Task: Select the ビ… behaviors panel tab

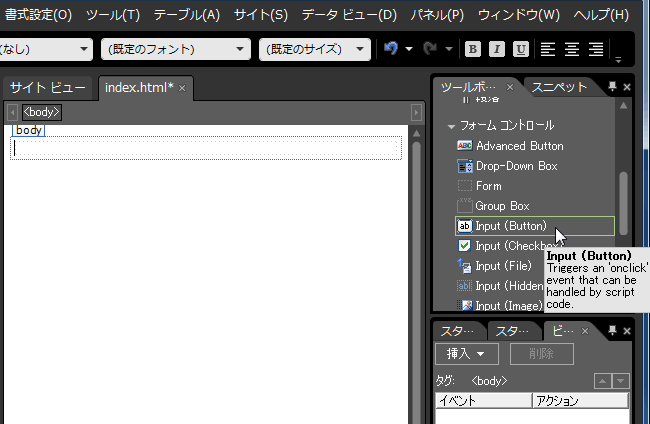Action: point(563,331)
